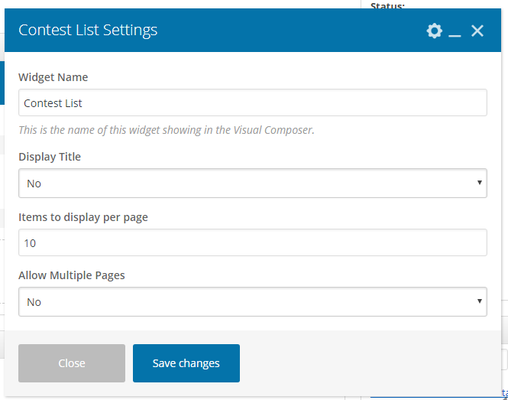Image resolution: width=508 pixels, height=400 pixels.
Task: Focus the Items to display per page field
Action: (x=253, y=242)
